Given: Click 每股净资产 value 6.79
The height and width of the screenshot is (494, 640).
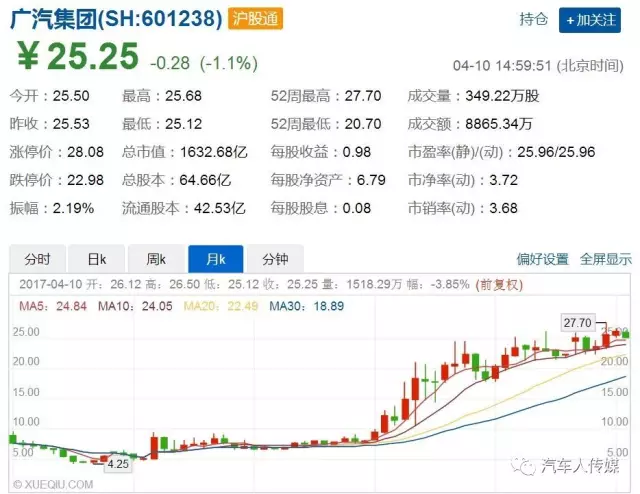Looking at the screenshot, I should click(371, 180).
